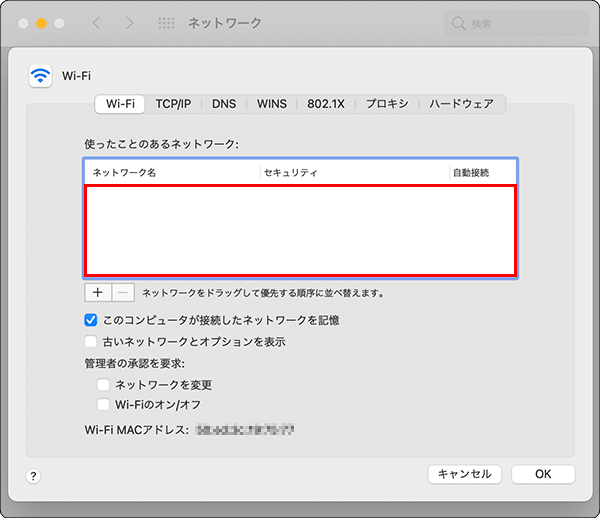Uncheck このコンピュータが接続したネットワークを記憶

[92, 321]
